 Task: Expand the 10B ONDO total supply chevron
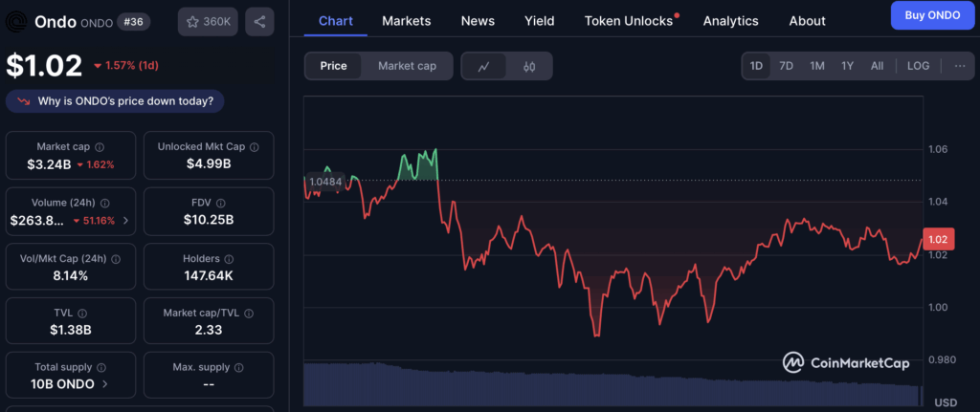[104, 384]
